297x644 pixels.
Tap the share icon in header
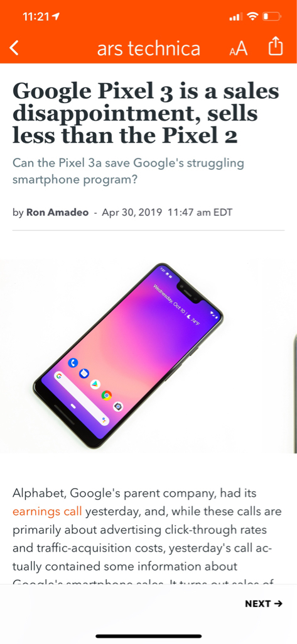point(276,47)
